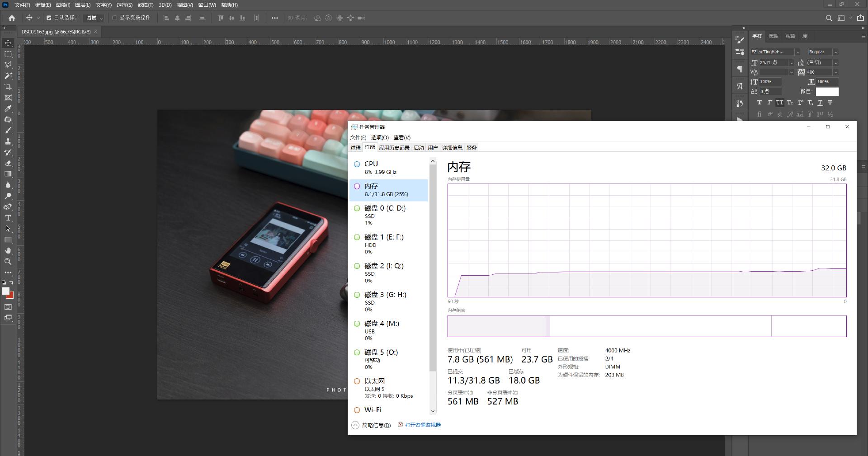Select the Move tool

pyautogui.click(x=8, y=43)
